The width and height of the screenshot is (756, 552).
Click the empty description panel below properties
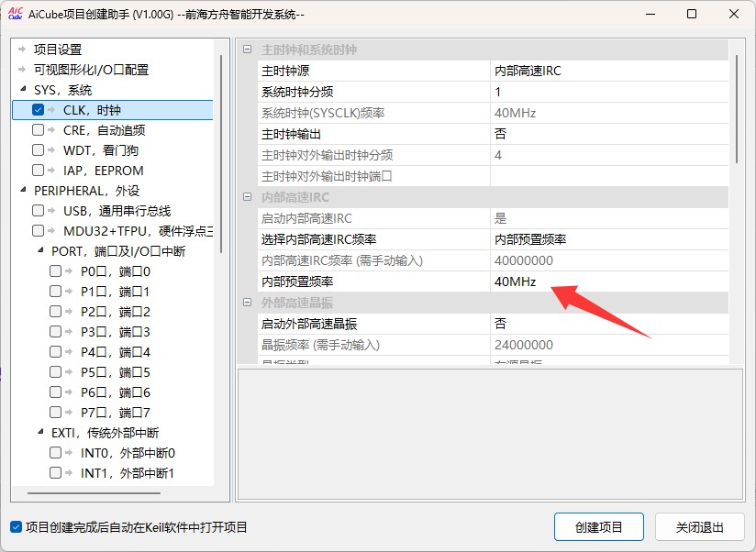[490, 435]
